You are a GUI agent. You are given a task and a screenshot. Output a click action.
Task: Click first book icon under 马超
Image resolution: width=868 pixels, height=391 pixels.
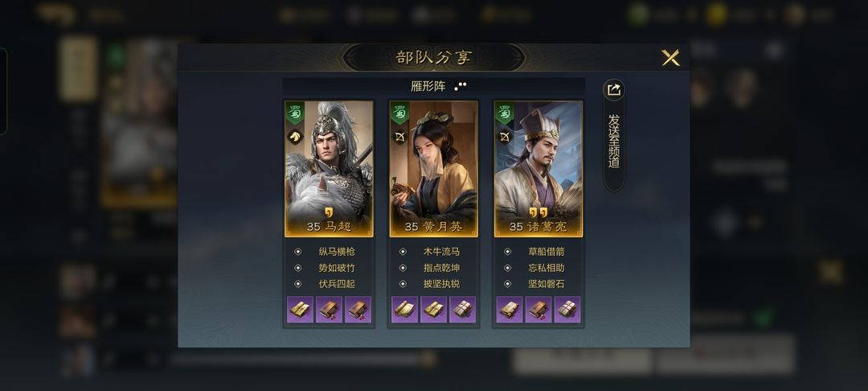point(300,310)
